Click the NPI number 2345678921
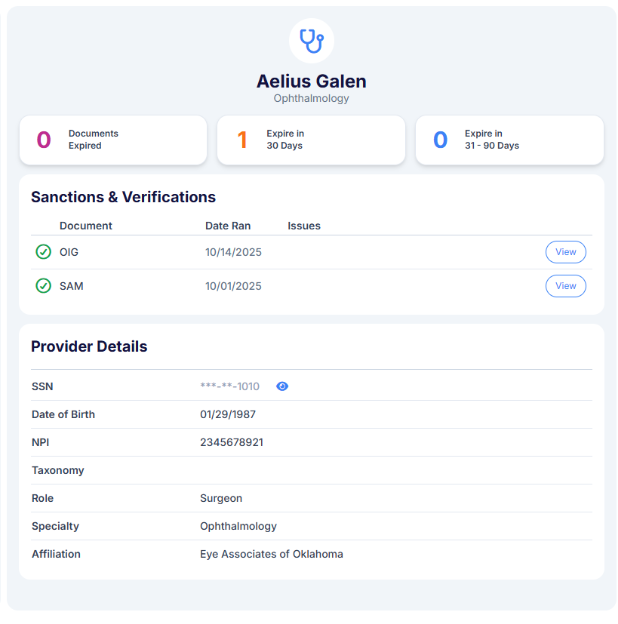The width and height of the screenshot is (618, 624). (x=232, y=442)
